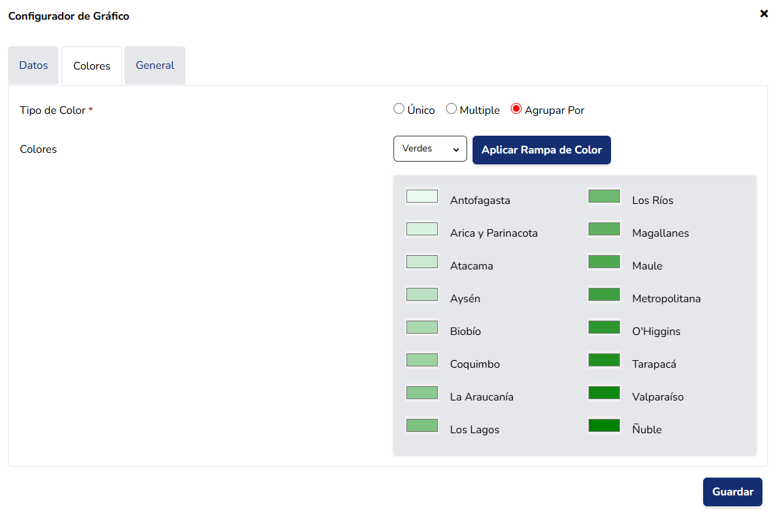
Task: Switch to the Datos tab
Action: point(33,66)
